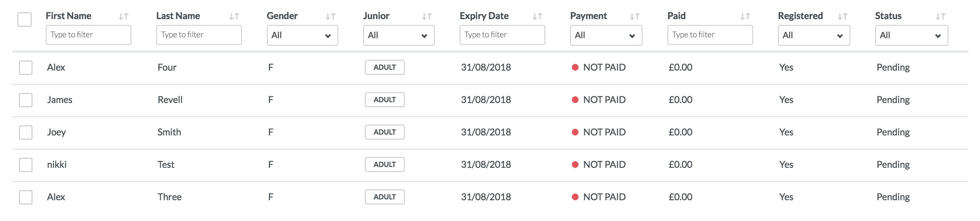The width and height of the screenshot is (980, 221).
Task: Toggle sort on Junior column
Action: (427, 16)
